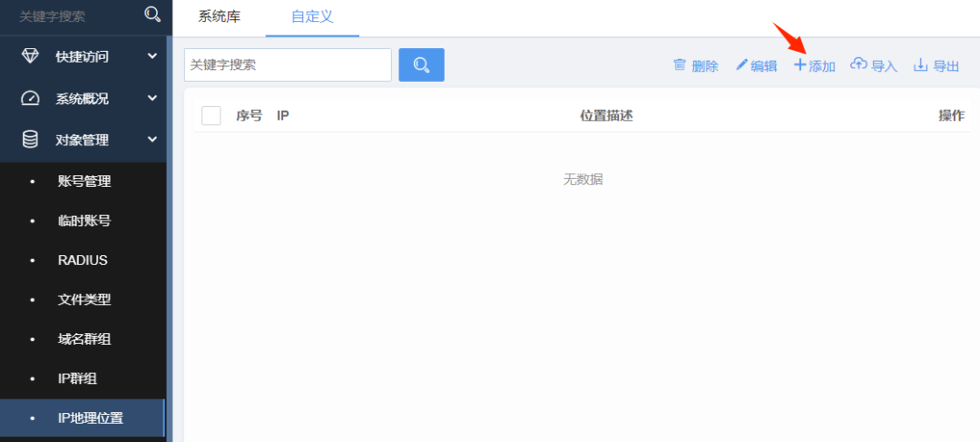Click the 序号 column header

[x=249, y=115]
